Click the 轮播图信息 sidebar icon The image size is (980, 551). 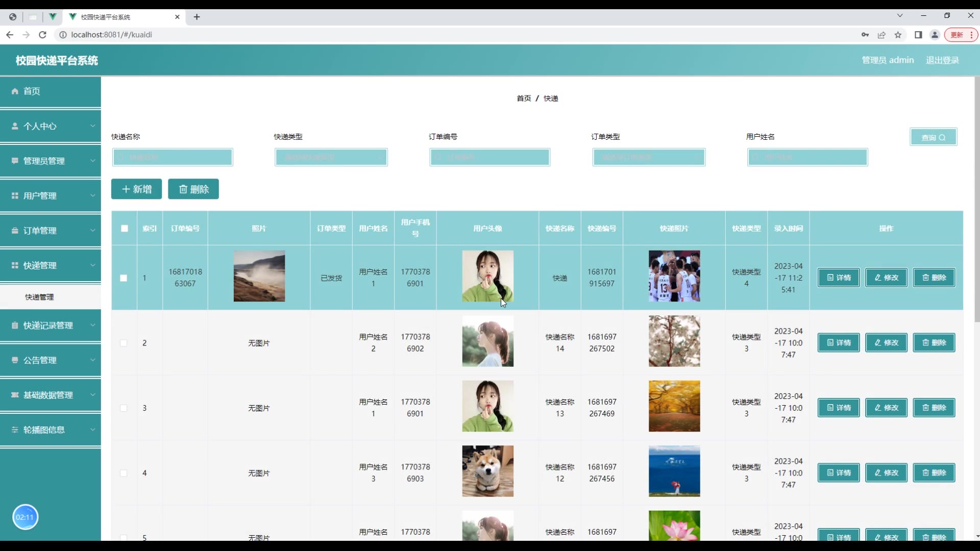click(15, 430)
